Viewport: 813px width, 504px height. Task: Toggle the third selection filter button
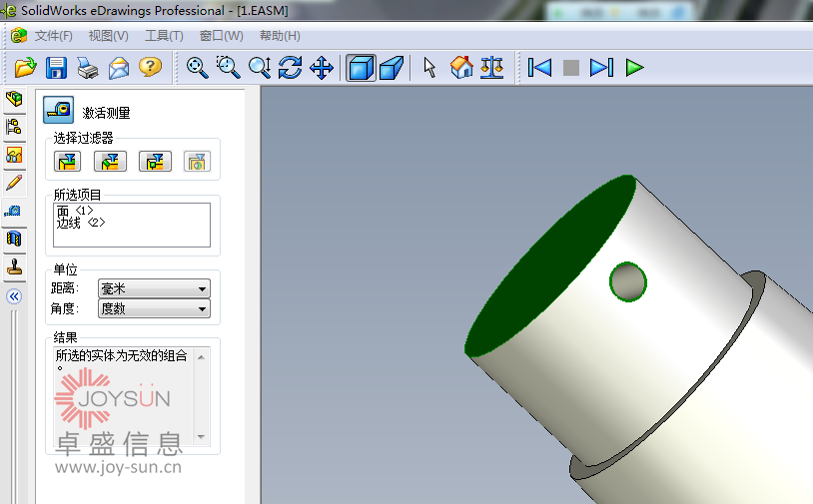pyautogui.click(x=155, y=162)
